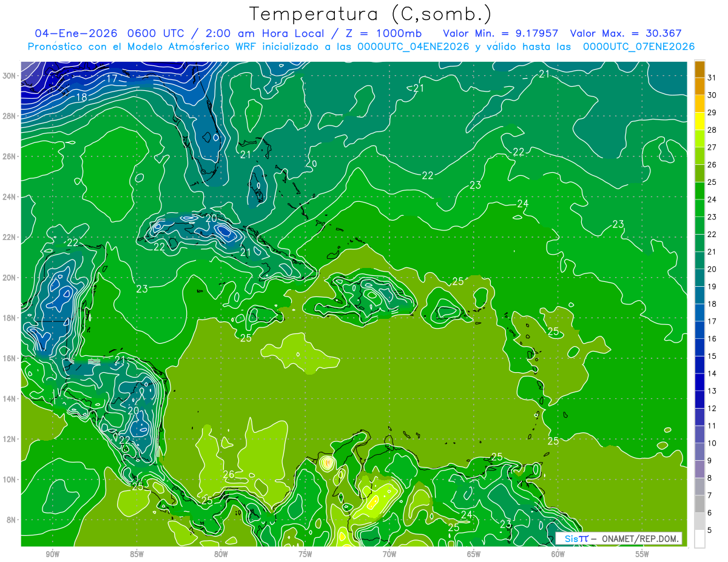
Task: Click the "18N" latitude axis label
Action: point(10,318)
